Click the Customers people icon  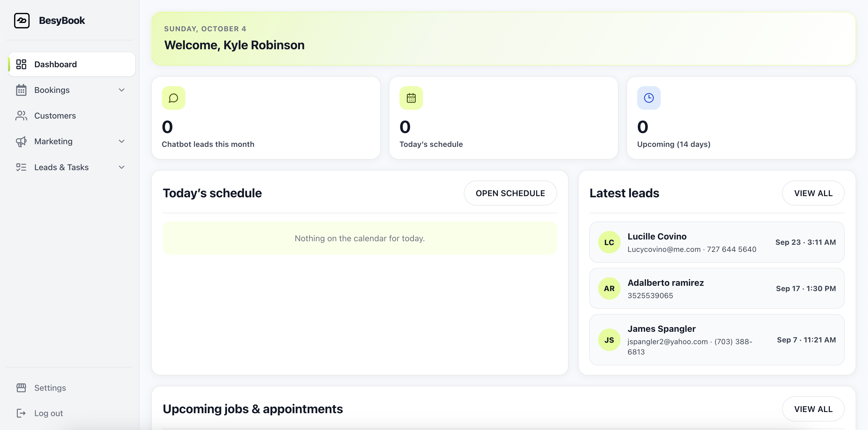[21, 116]
